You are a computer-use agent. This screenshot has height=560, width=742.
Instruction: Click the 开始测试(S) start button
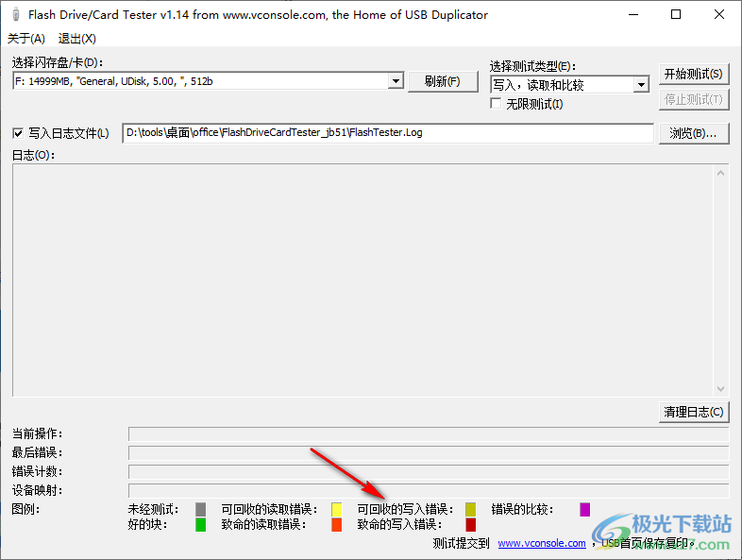693,74
